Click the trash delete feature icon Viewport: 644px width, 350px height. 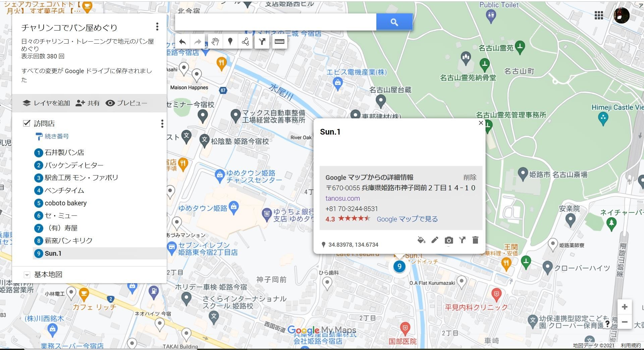click(475, 240)
